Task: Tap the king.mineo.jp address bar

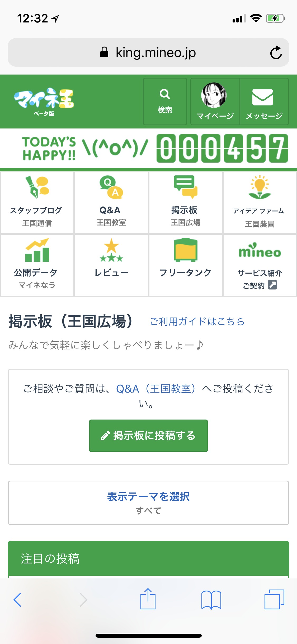Action: click(148, 52)
